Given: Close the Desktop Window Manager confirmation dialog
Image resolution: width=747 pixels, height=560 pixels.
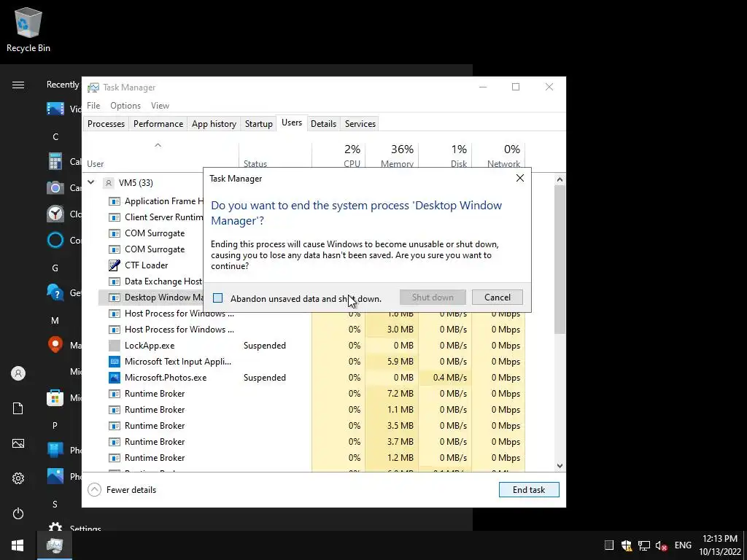Looking at the screenshot, I should pyautogui.click(x=519, y=178).
